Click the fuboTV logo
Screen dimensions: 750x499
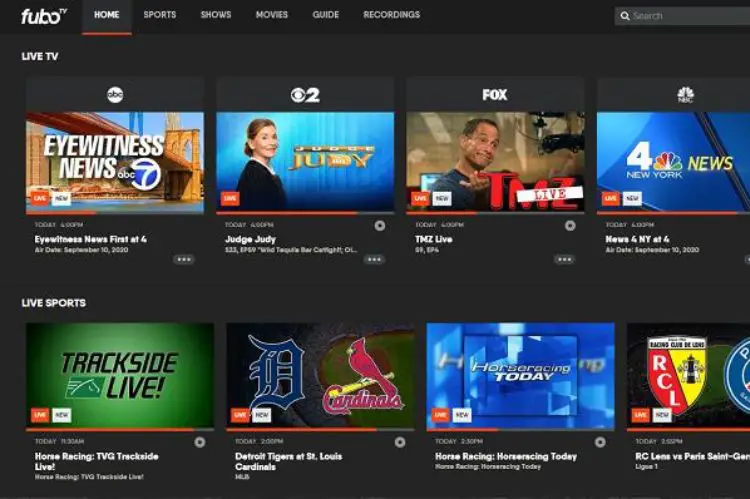[44, 16]
